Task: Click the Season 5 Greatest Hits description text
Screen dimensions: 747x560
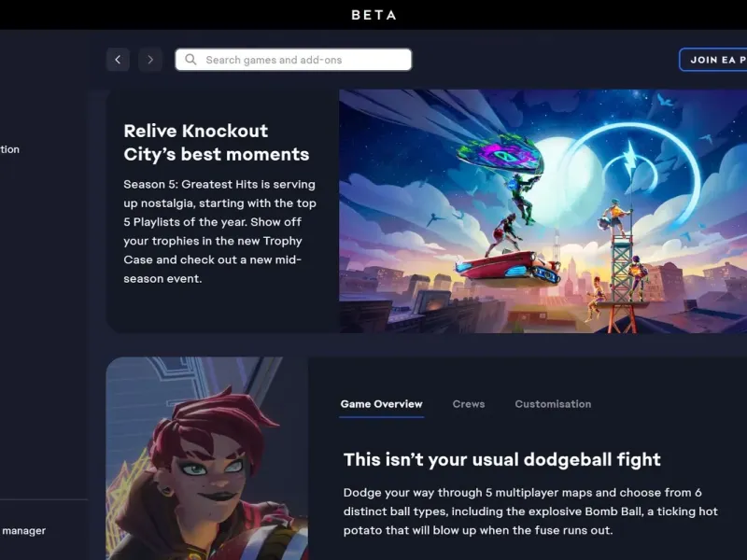Action: 219,231
